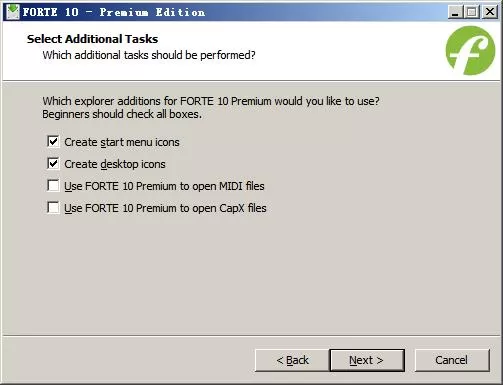Click the "FORTE 10 - Premium Edition" title bar
Screen dimensions: 503x385
(x=114, y=12)
